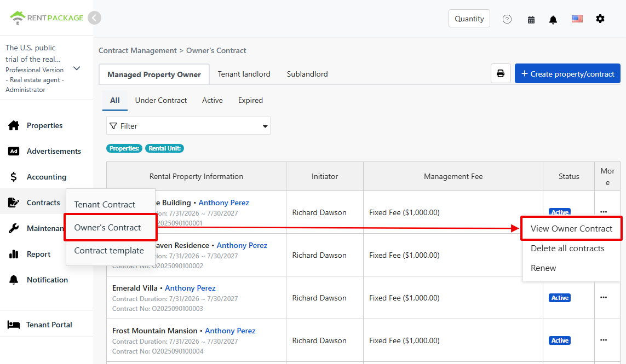This screenshot has height=364, width=626.
Task: Open Anthony Perez link in the Residence row
Action: point(242,245)
